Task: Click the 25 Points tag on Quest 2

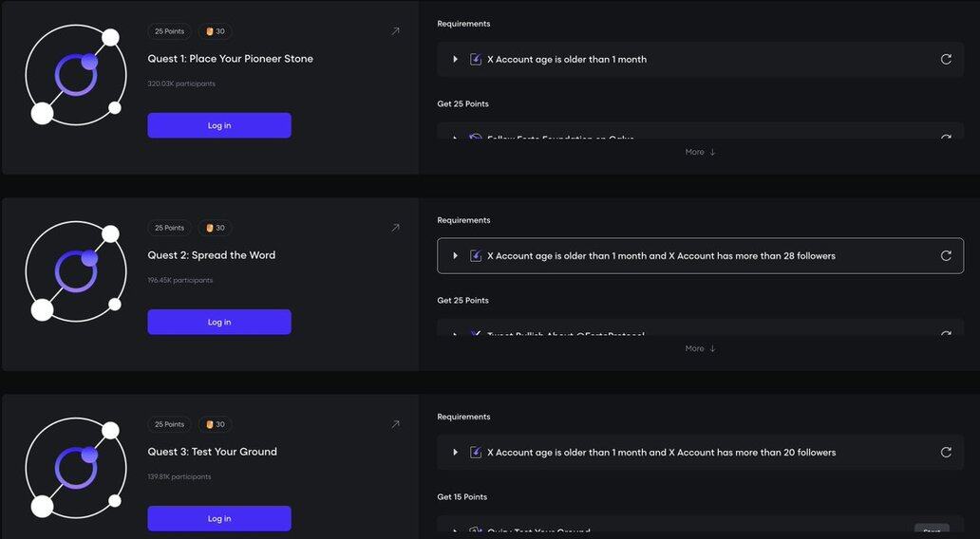Action: (x=169, y=228)
